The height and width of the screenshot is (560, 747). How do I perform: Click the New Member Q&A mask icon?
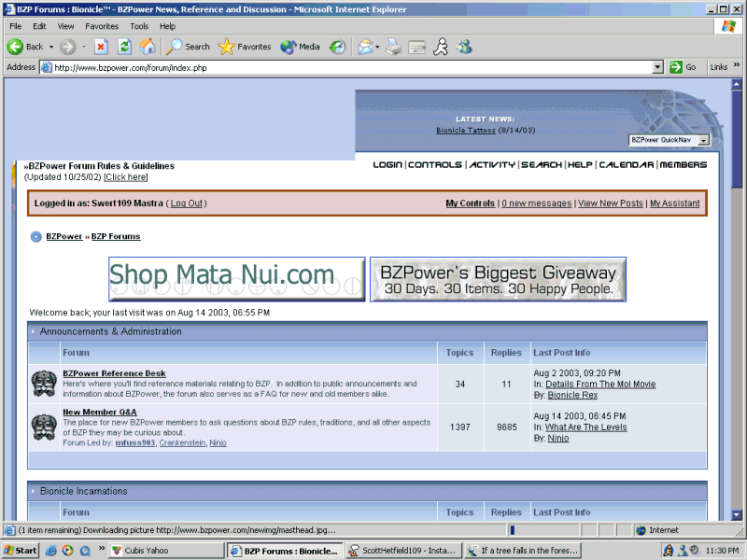tap(44, 427)
